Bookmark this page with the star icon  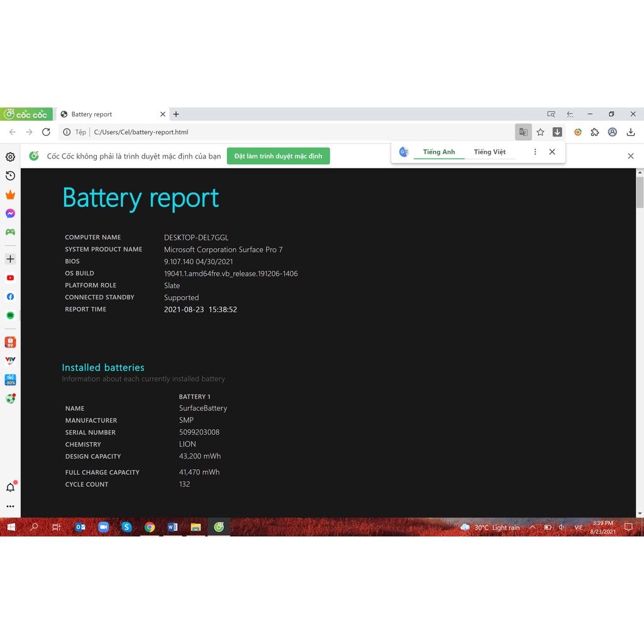(540, 132)
